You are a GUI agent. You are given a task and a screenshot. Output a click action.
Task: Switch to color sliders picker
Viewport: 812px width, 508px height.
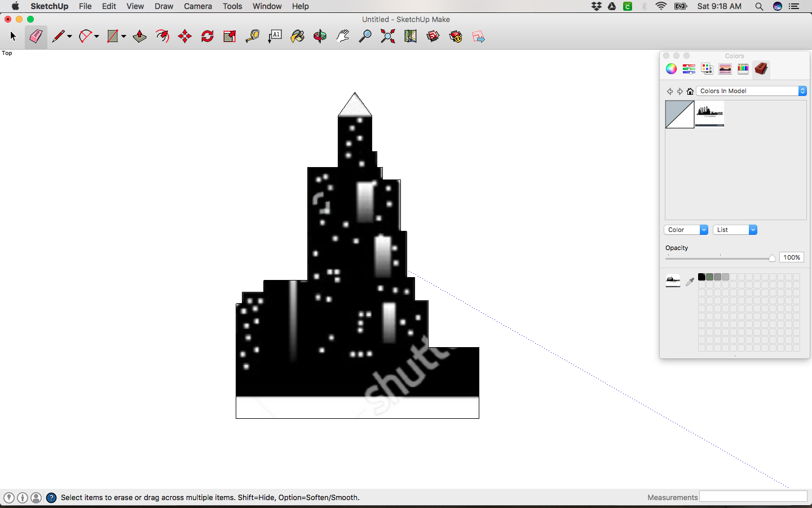pos(689,69)
